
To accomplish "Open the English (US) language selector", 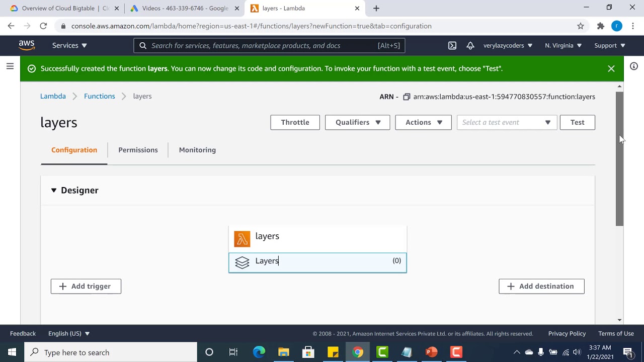I will tap(69, 333).
